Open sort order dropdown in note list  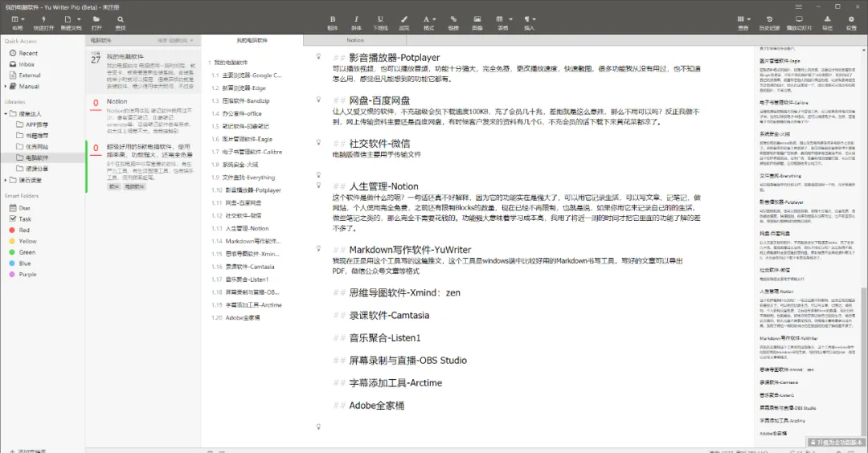(176, 40)
